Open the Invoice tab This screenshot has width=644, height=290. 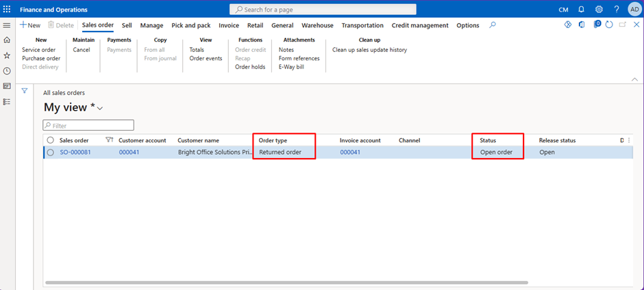(x=229, y=25)
